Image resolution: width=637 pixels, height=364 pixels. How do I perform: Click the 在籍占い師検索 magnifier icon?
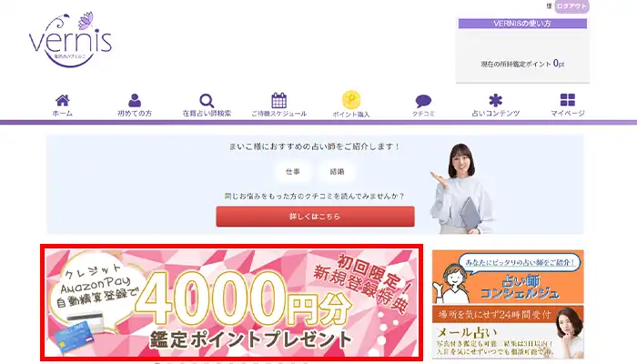(x=207, y=100)
